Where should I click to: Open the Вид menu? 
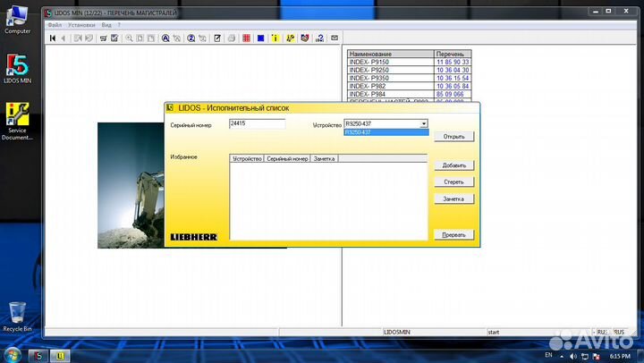tap(106, 25)
